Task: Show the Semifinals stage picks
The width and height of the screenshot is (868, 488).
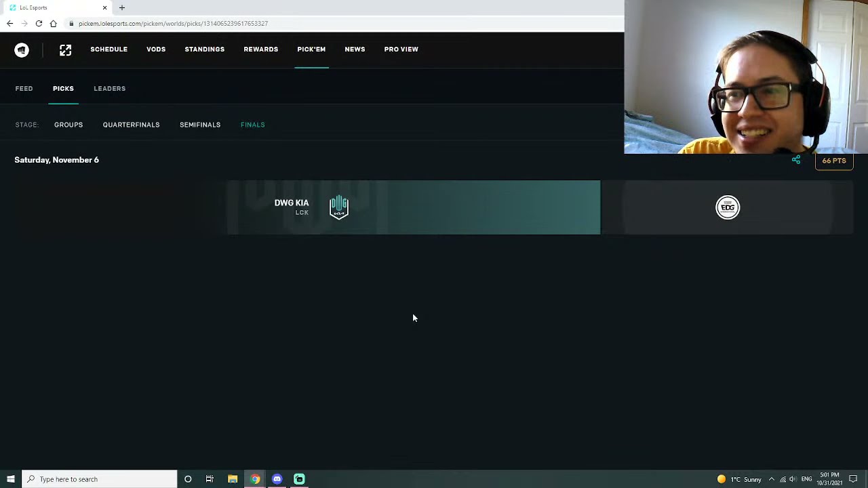Action: pyautogui.click(x=200, y=125)
